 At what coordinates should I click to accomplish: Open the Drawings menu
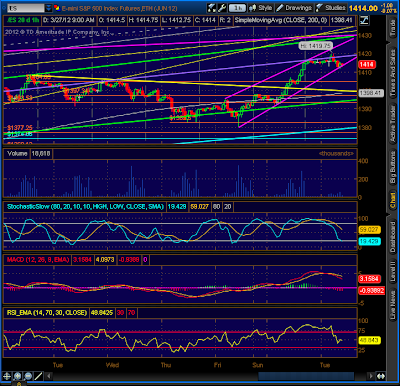click(x=294, y=8)
